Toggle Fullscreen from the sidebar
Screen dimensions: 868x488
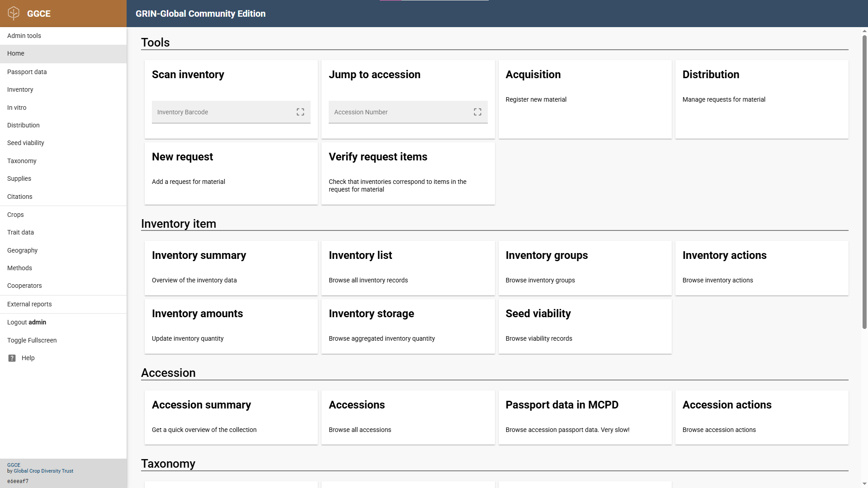[x=32, y=340]
